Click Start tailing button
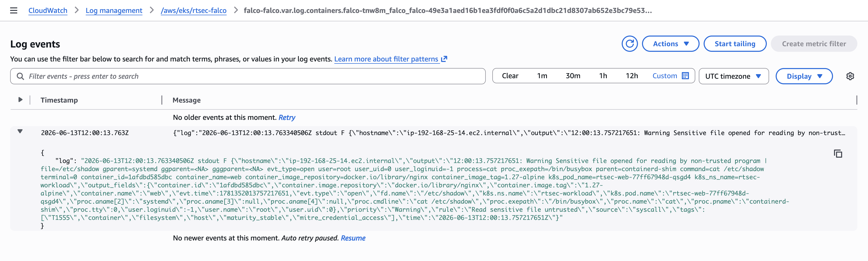This screenshot has width=868, height=261. [x=735, y=44]
